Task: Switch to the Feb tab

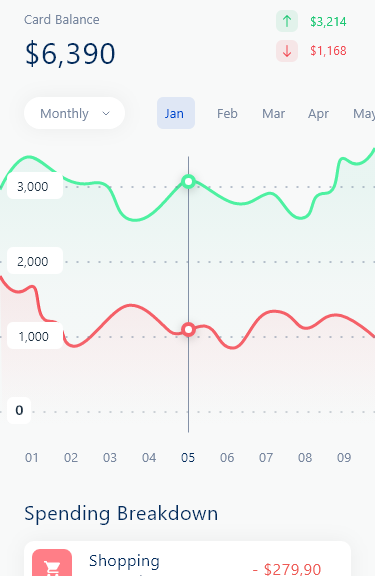Action: (x=227, y=114)
